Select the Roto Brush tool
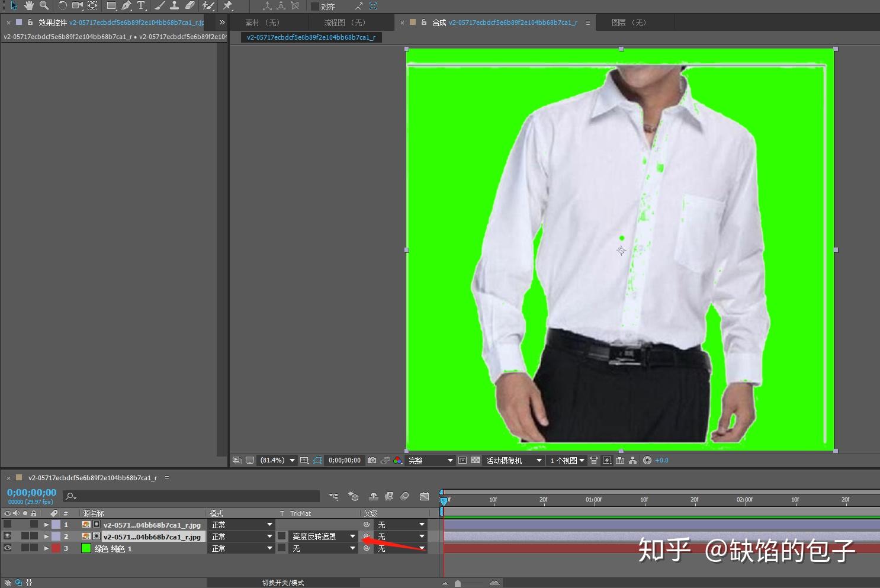 click(208, 6)
